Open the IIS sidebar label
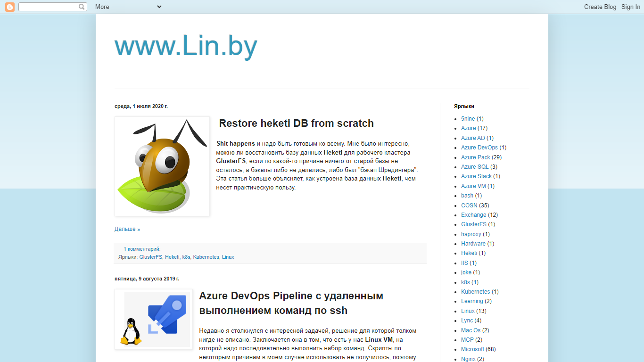Image resolution: width=644 pixels, height=362 pixels. click(x=464, y=263)
